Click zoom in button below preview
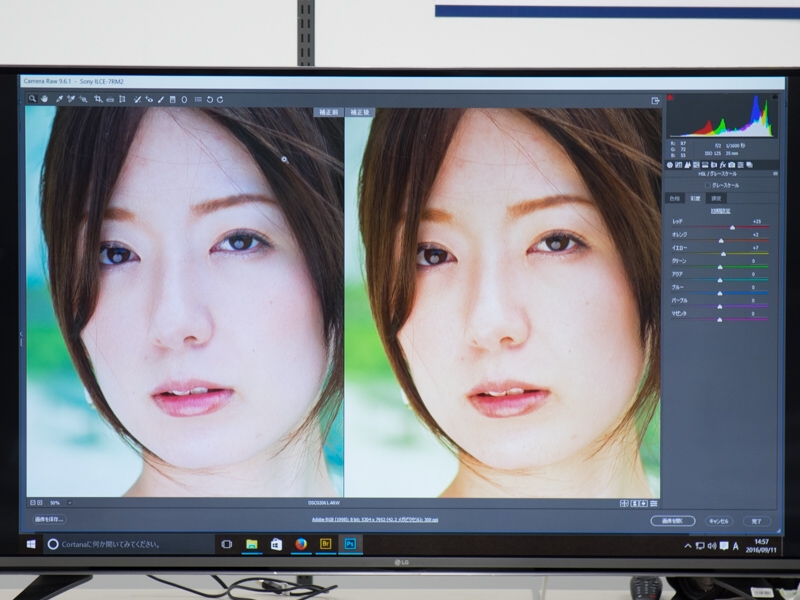 point(40,503)
